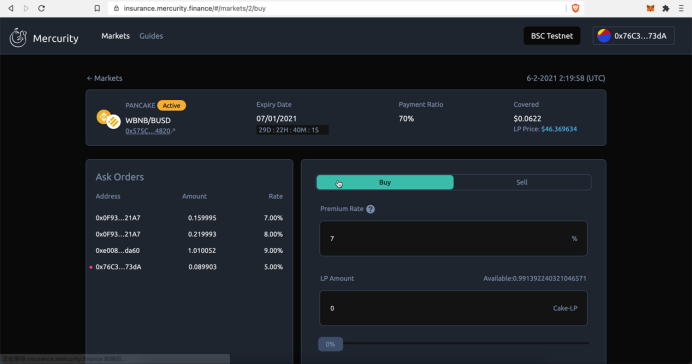Open MetaMask fox extension icon
Viewport: 692px width, 364px height.
651,8
